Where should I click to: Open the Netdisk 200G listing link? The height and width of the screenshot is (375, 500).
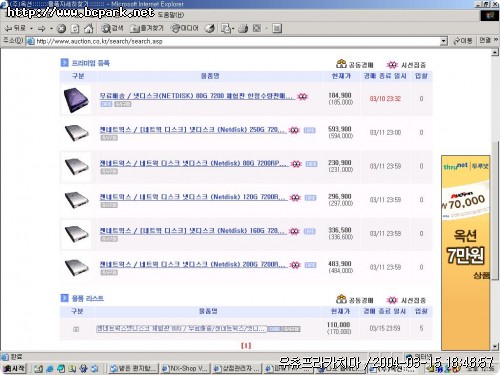193,265
